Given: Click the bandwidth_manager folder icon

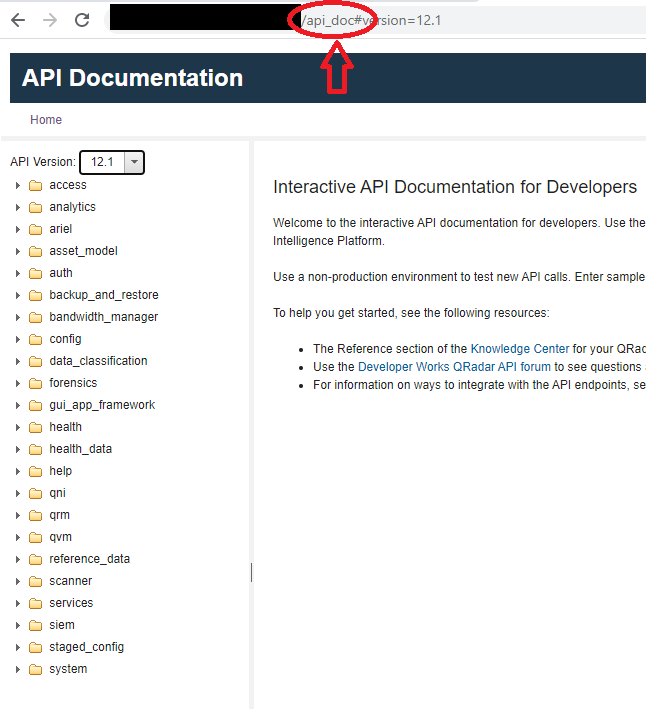Looking at the screenshot, I should tap(35, 317).
